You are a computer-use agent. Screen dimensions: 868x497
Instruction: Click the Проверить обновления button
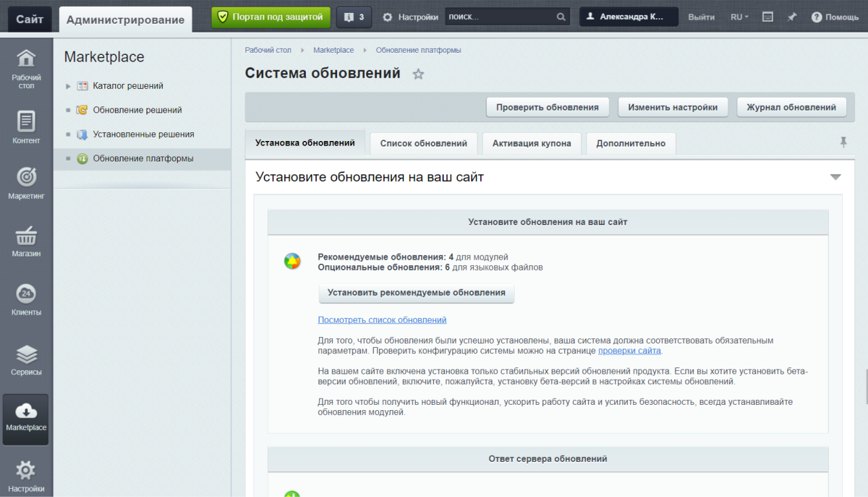pyautogui.click(x=547, y=107)
